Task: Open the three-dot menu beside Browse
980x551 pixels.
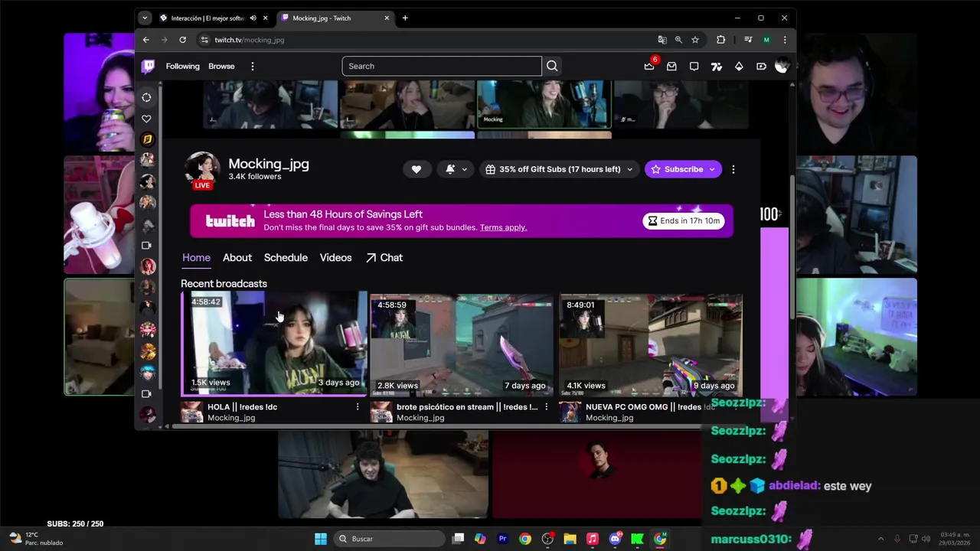Action: (x=253, y=67)
